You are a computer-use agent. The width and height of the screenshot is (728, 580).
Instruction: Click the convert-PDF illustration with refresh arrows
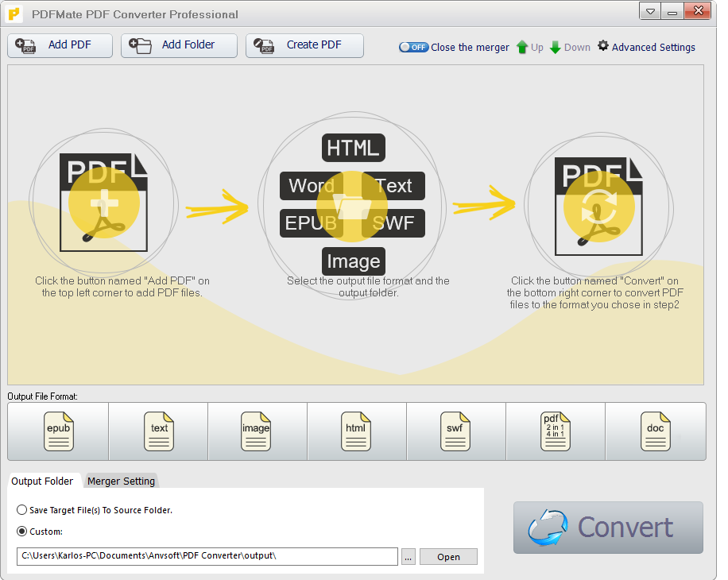(x=599, y=206)
